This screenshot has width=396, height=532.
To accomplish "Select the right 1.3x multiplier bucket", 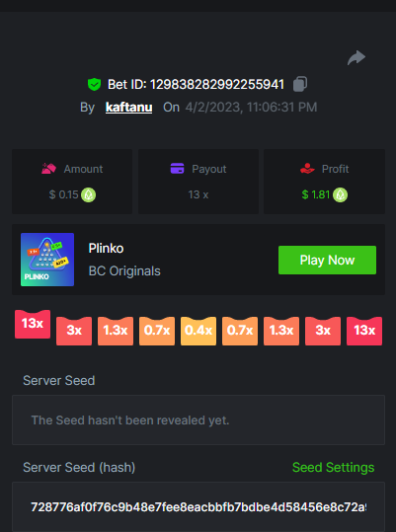I will click(281, 331).
